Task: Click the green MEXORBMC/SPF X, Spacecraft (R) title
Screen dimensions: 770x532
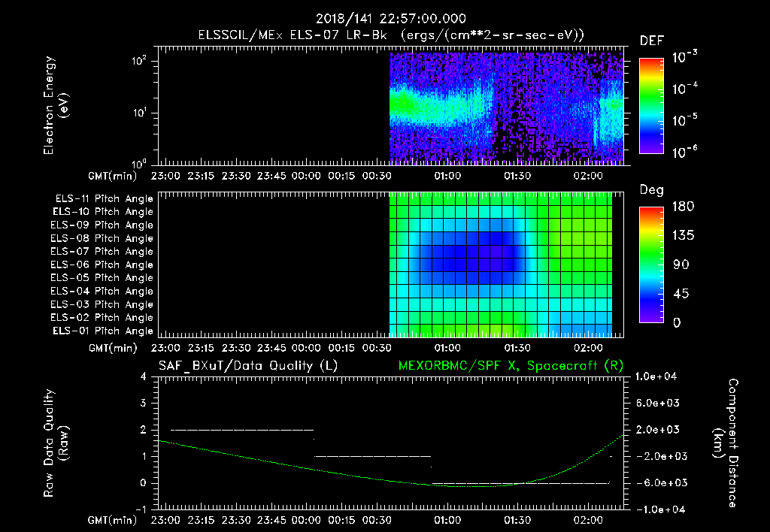Action: [x=511, y=366]
